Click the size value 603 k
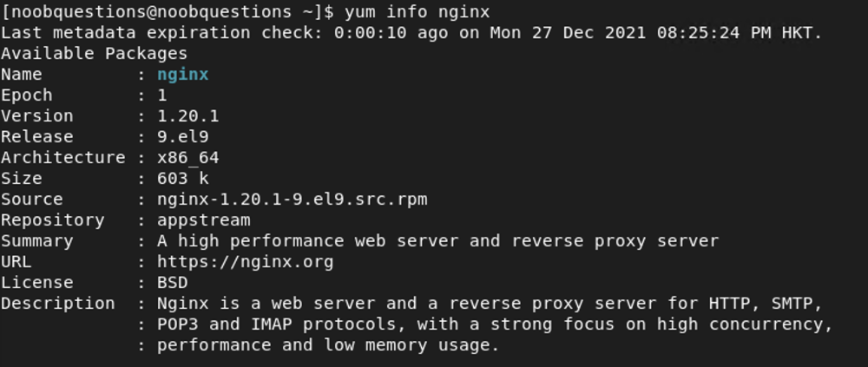 pos(182,179)
